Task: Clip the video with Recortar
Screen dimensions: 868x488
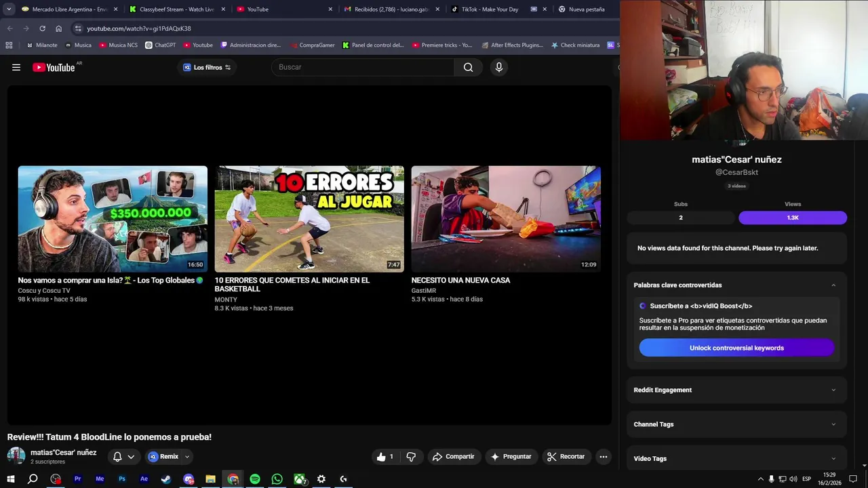Action: (566, 457)
